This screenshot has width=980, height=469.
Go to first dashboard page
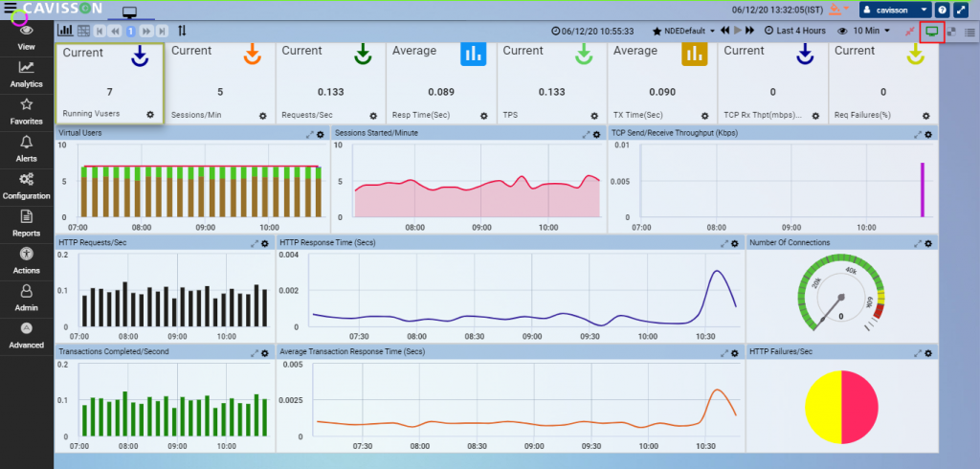click(x=100, y=31)
